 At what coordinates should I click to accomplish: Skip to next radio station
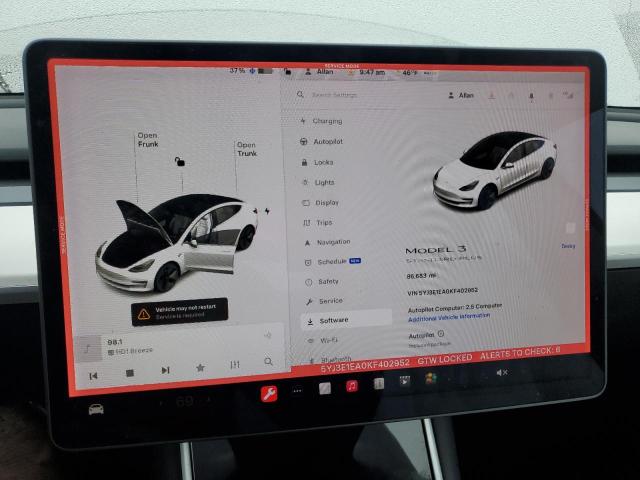[165, 370]
